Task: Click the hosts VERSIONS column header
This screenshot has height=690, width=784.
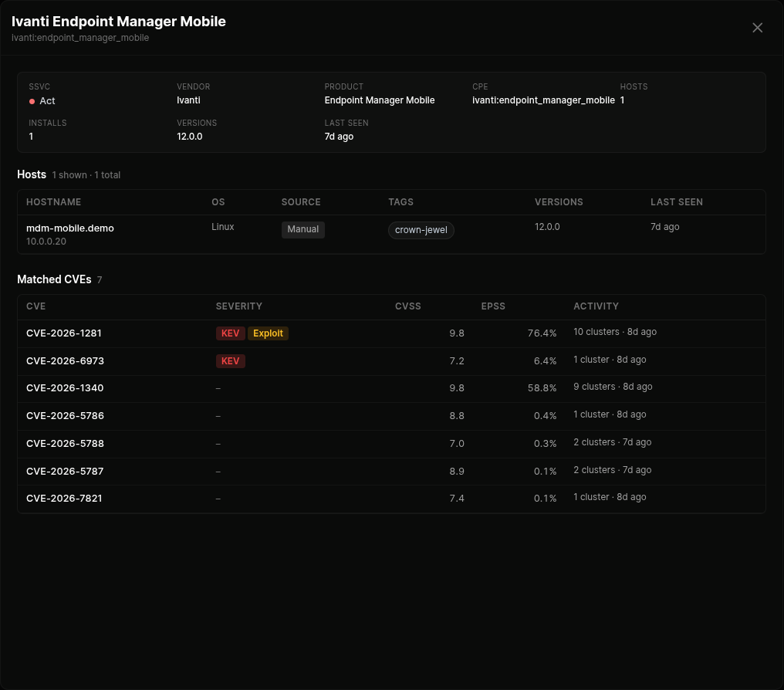Action: [x=559, y=202]
